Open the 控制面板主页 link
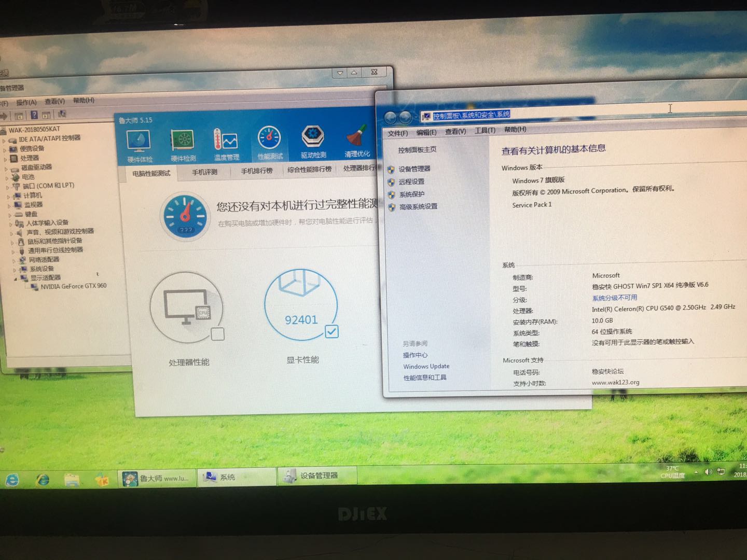 417,150
